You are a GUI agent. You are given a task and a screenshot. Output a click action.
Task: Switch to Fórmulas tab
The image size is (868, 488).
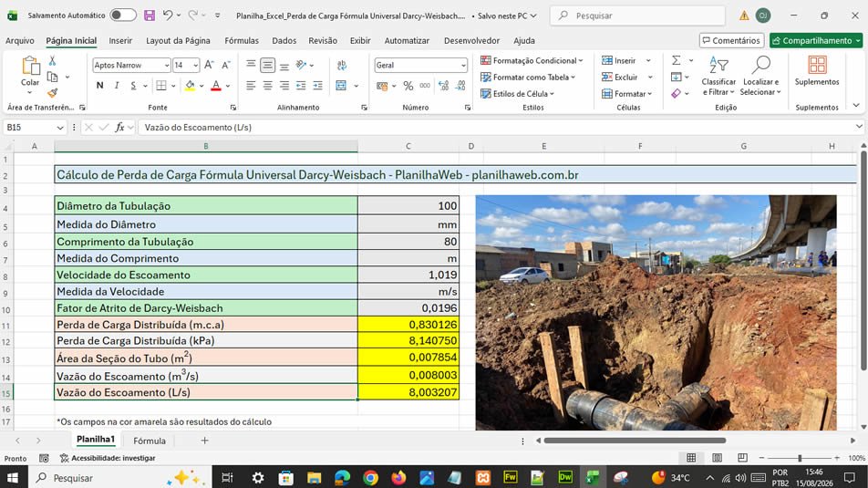pyautogui.click(x=242, y=40)
